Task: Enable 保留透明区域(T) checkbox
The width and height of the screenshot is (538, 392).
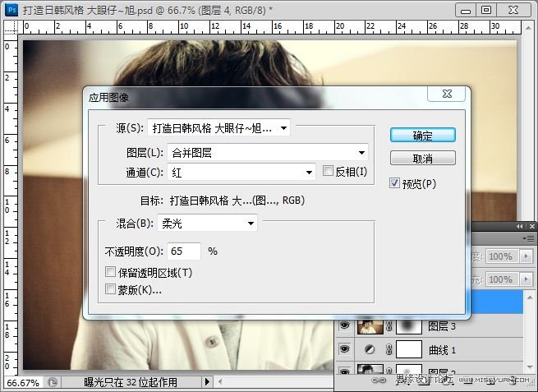Action: point(110,272)
